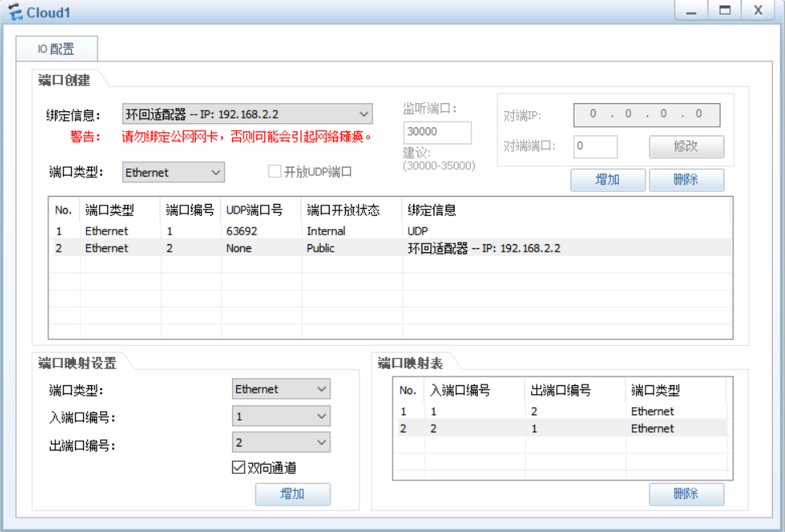Enable the 开放UDP端口 checkbox
785x532 pixels.
[x=274, y=171]
